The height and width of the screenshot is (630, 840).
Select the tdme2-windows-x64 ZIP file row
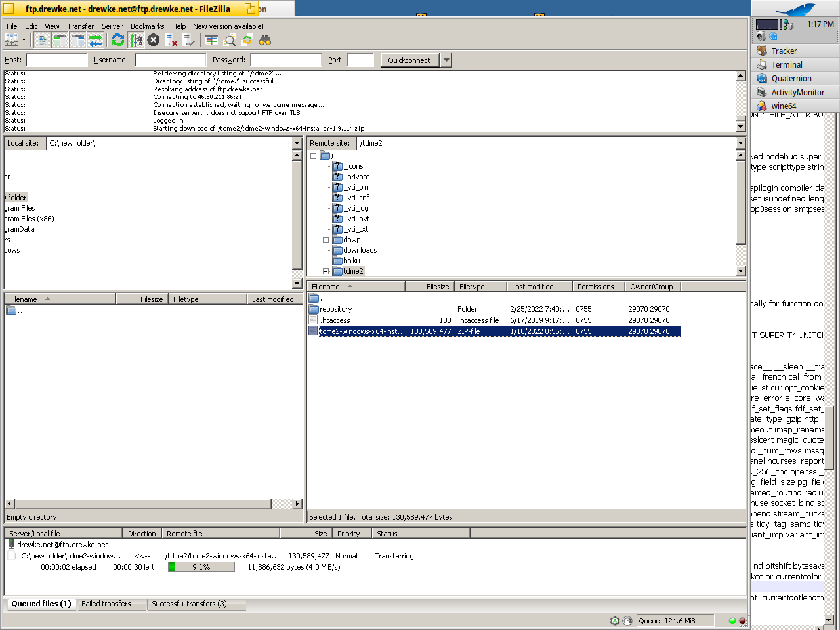tap(495, 331)
